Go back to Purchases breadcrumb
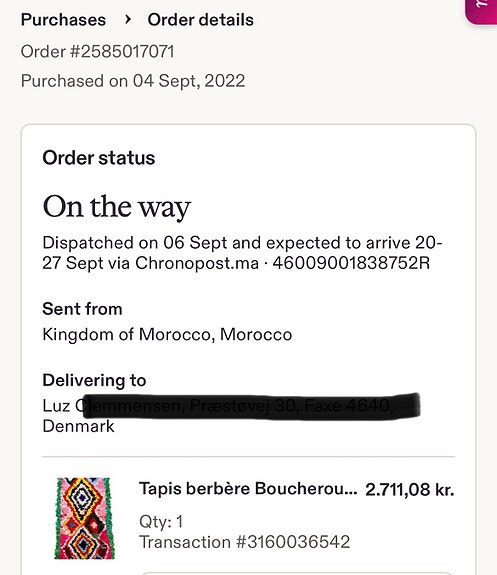 coord(63,20)
